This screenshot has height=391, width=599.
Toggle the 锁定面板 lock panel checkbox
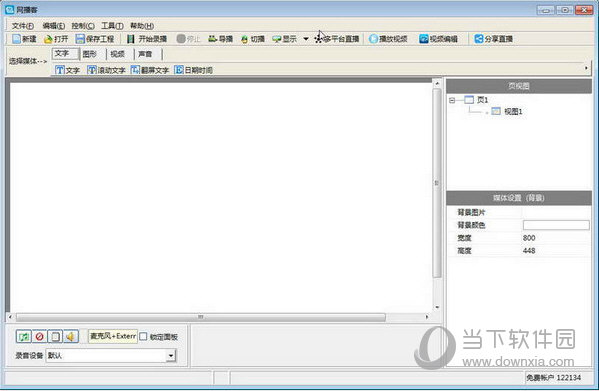click(x=143, y=337)
